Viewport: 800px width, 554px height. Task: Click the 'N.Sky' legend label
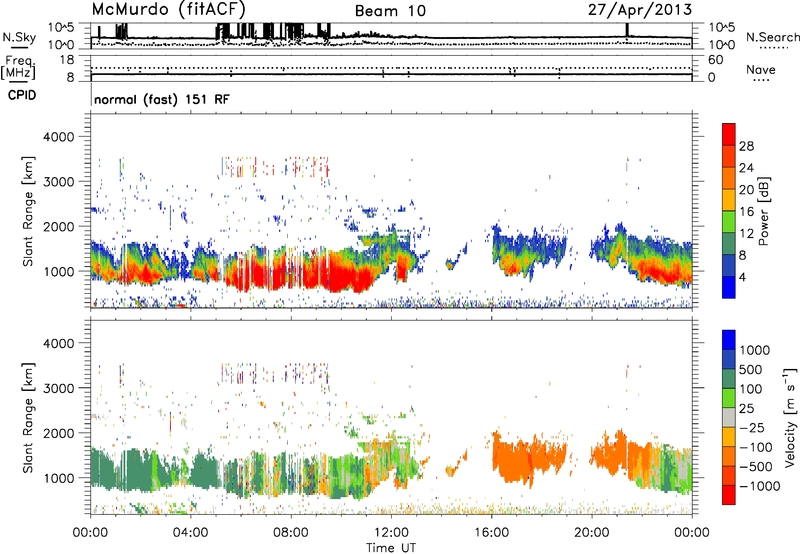pyautogui.click(x=19, y=37)
